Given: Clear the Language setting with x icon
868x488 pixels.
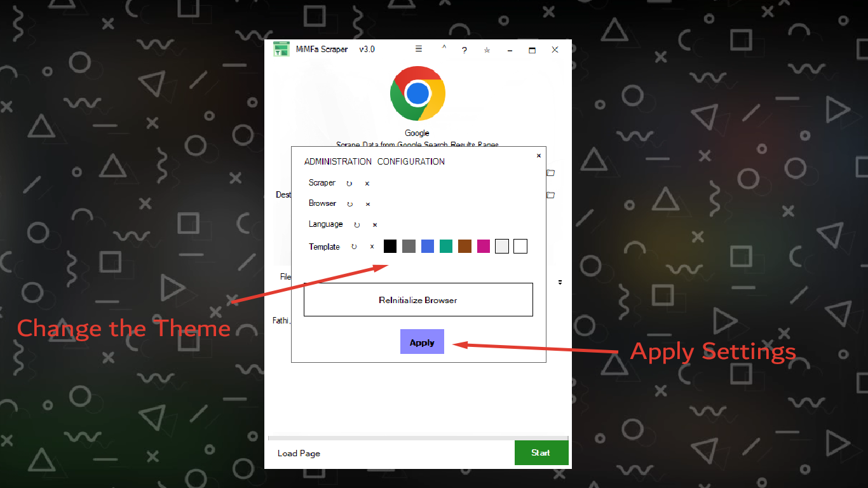Looking at the screenshot, I should (375, 225).
